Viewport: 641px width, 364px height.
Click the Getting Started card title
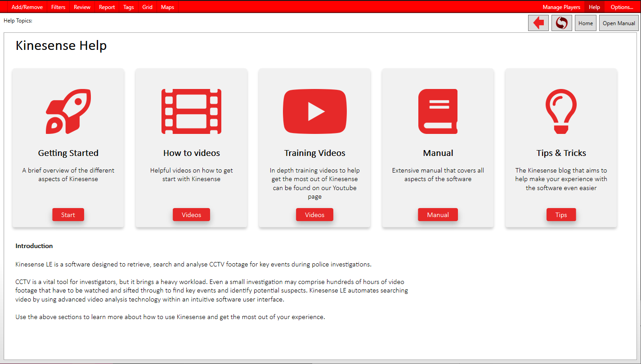68,153
